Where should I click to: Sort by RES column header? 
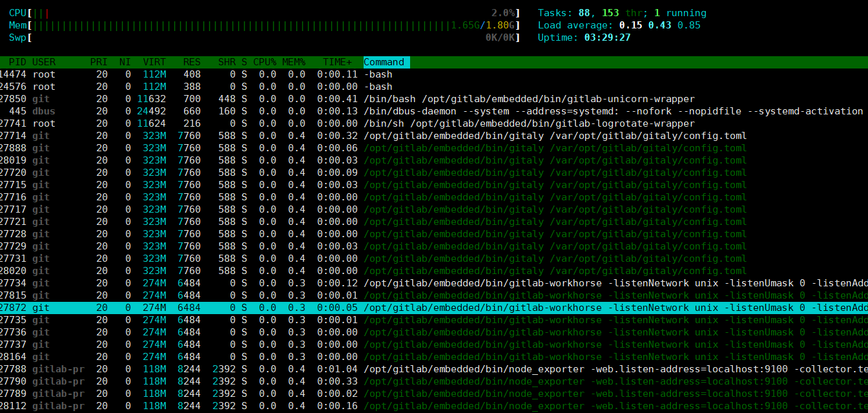point(192,63)
